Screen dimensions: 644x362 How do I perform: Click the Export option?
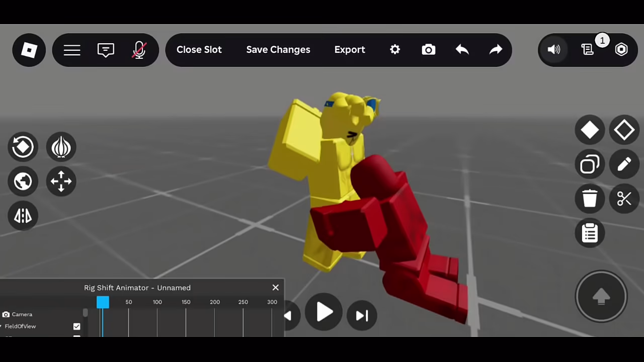[x=350, y=50]
